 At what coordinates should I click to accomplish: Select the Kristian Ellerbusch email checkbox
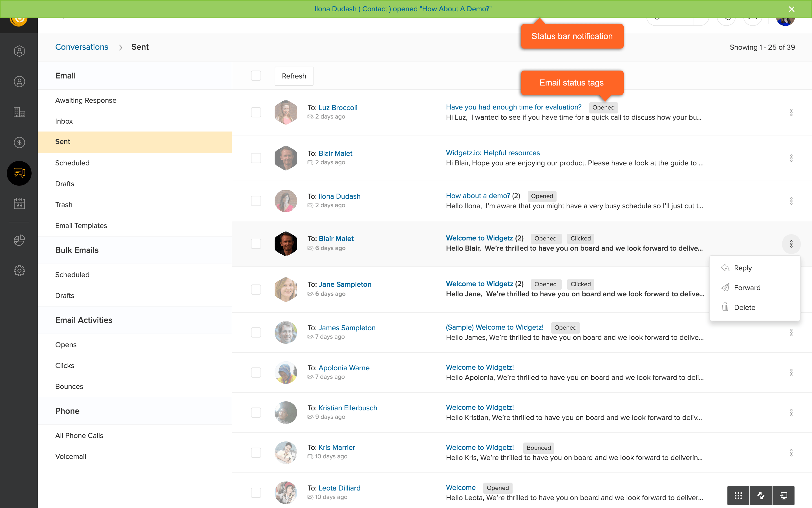pos(256,413)
